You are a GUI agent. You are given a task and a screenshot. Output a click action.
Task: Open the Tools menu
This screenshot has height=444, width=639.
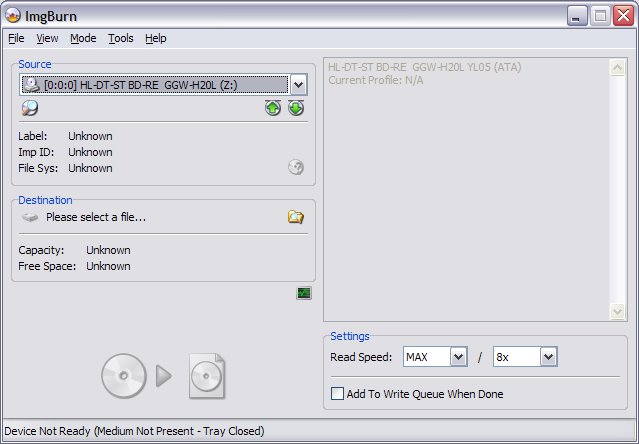pyautogui.click(x=121, y=38)
